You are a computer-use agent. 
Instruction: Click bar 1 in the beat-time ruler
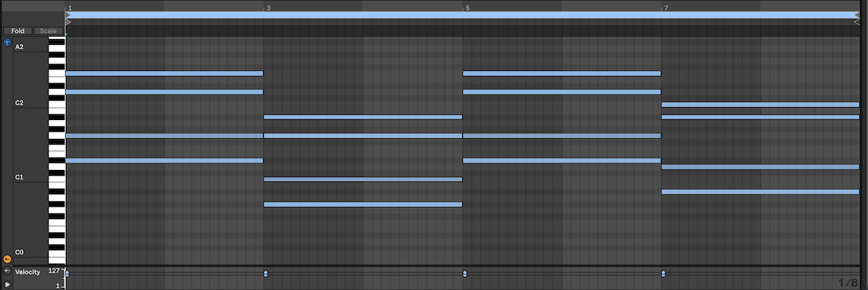(x=69, y=7)
